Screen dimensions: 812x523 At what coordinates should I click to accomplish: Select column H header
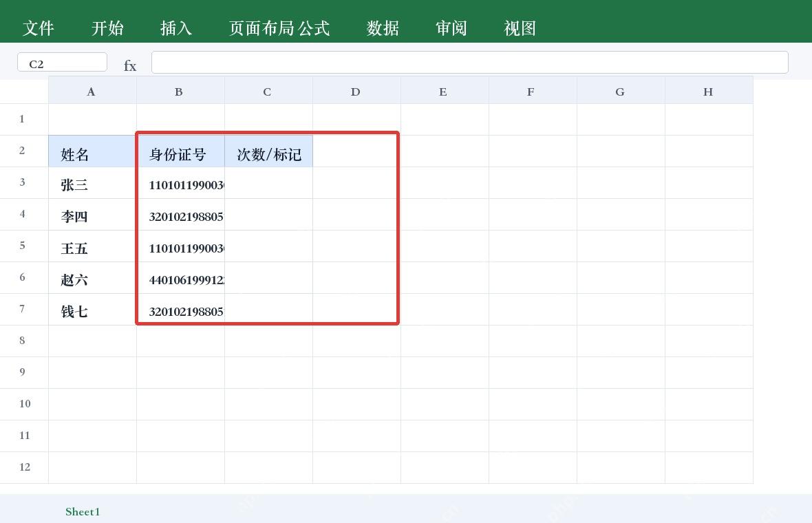click(709, 91)
